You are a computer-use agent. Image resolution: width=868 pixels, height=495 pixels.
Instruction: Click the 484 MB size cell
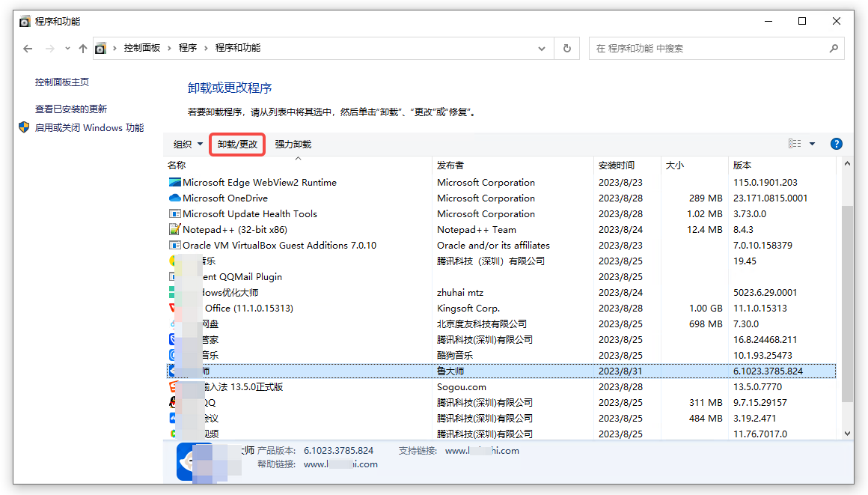(706, 419)
